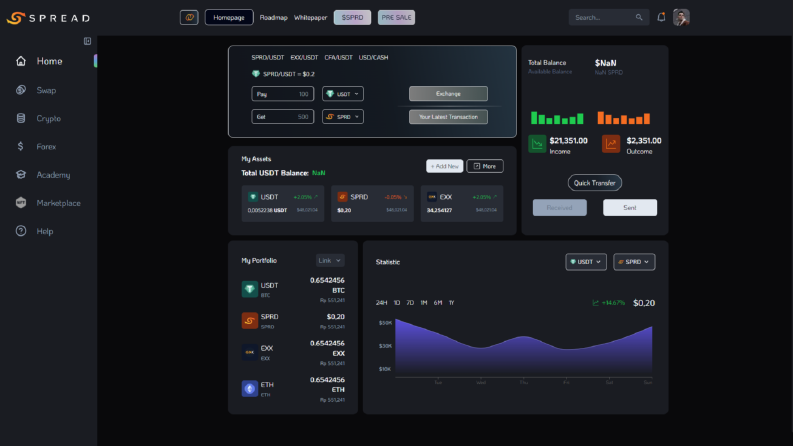Image resolution: width=793 pixels, height=446 pixels.
Task: Open Swap in the sidebar
Action: tap(47, 90)
